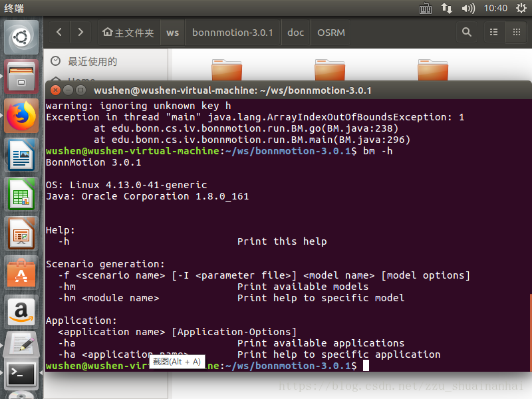Navigate to the ws folder in the path bar
532x399 pixels.
click(x=172, y=32)
